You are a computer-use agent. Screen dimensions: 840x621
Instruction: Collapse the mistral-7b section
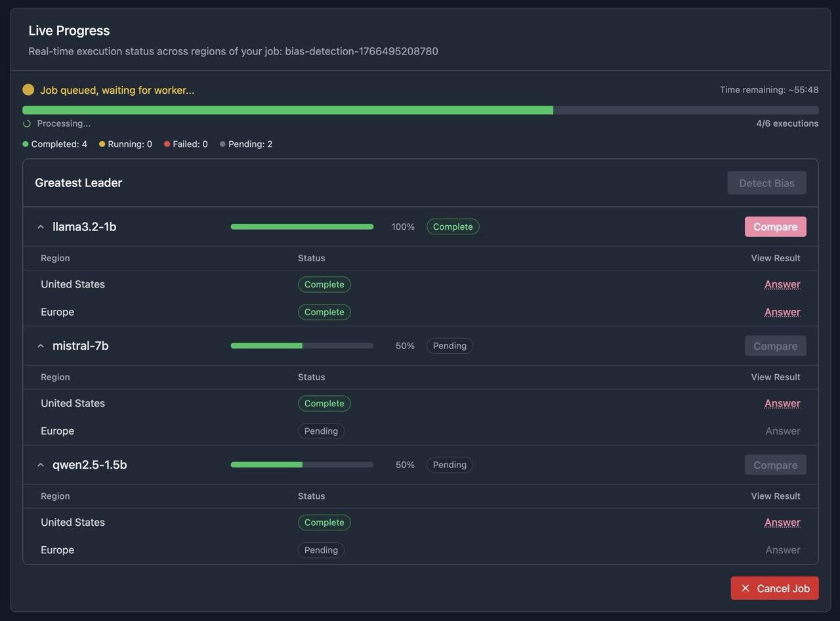(x=40, y=345)
